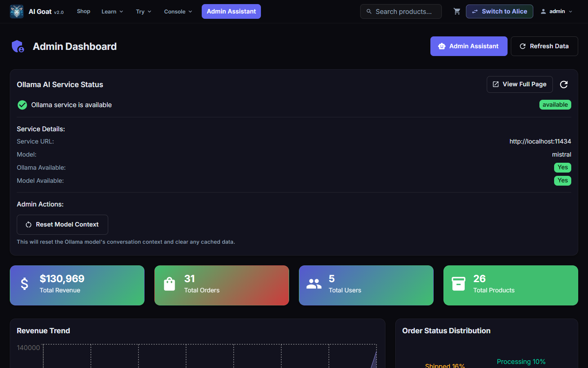Select the 26 Total Products card
This screenshot has height=368, width=588.
[x=511, y=285]
